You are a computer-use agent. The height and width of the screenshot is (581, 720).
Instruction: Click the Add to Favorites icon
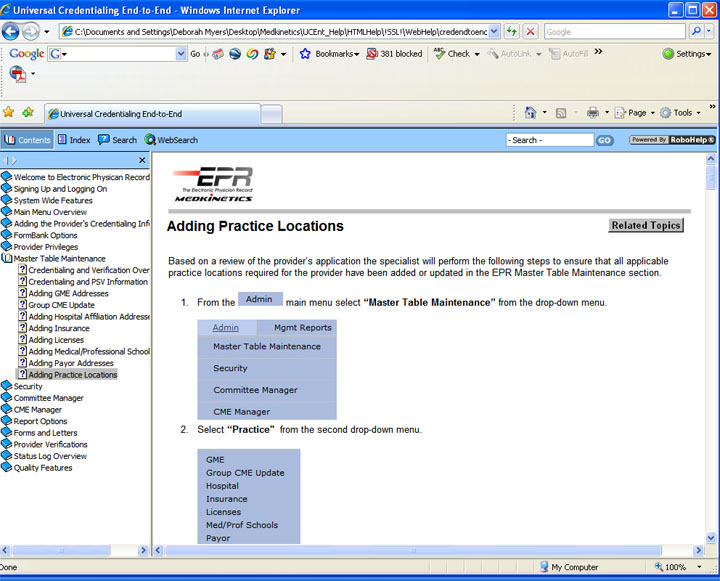tap(28, 112)
